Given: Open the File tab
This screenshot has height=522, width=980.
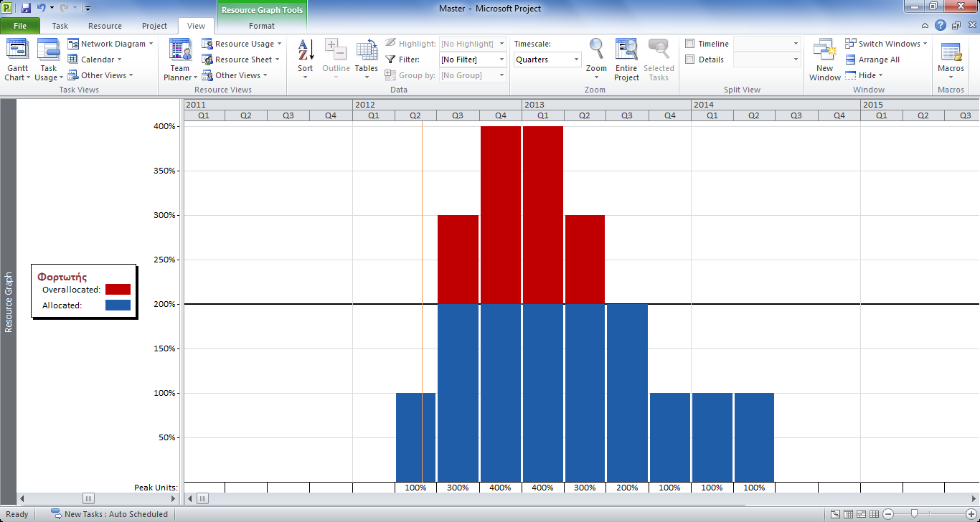Looking at the screenshot, I should pos(20,26).
